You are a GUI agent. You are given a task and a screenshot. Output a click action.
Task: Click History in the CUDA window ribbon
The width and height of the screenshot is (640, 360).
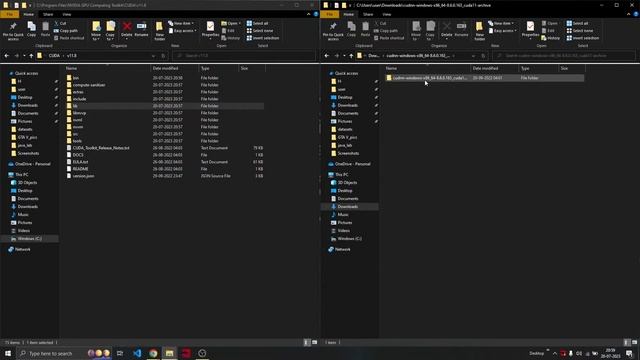[x=231, y=38]
